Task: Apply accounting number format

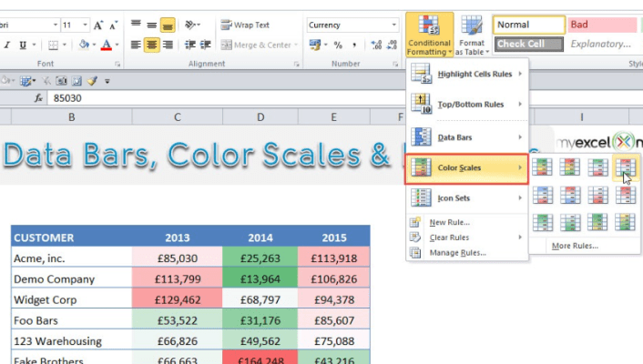Action: [315, 45]
